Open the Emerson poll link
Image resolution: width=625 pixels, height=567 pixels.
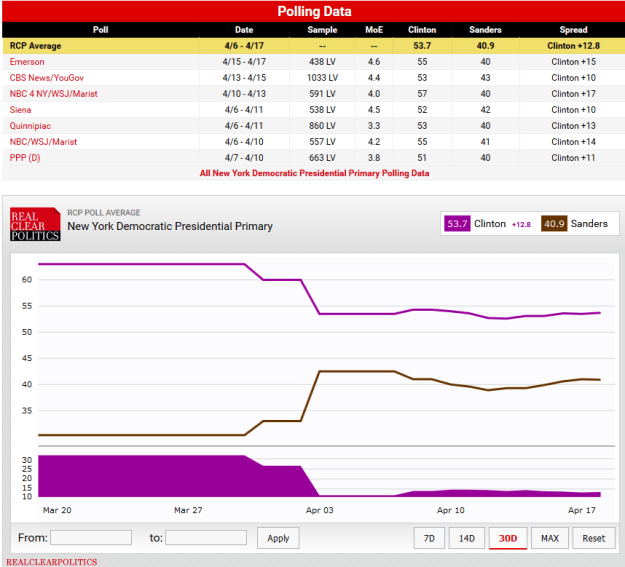27,62
